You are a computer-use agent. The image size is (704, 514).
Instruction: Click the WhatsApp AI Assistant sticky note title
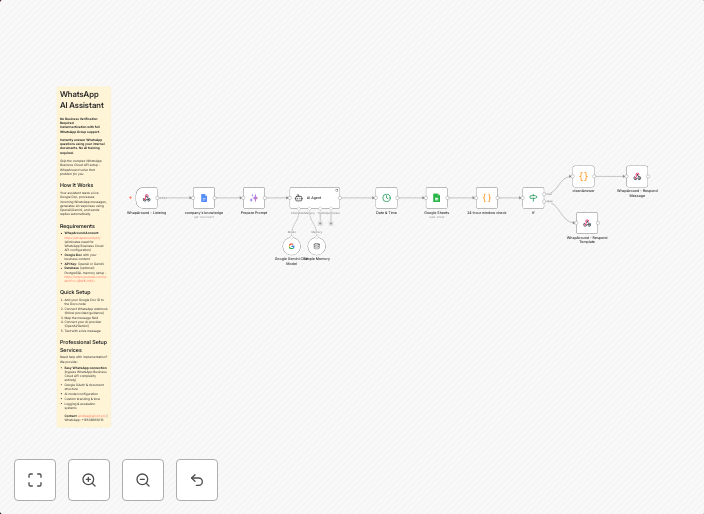click(x=81, y=99)
